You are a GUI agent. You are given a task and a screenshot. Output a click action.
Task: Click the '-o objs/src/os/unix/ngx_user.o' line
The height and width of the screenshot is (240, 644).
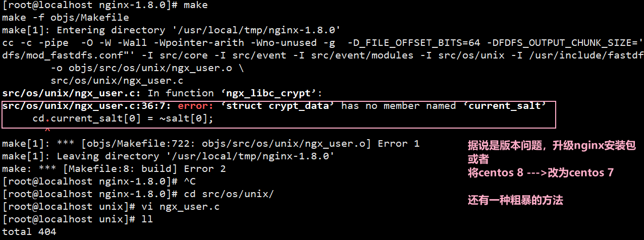(147, 68)
